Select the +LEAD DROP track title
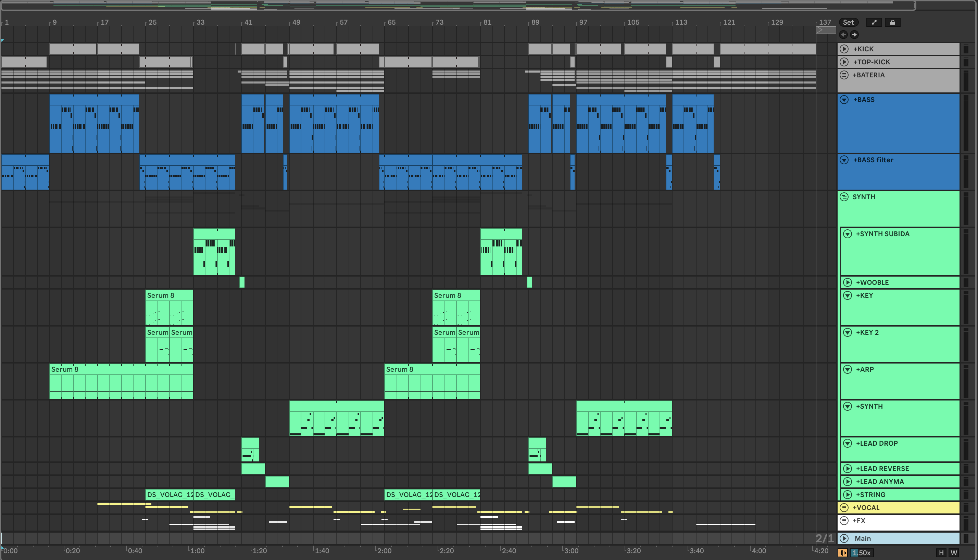 (x=877, y=443)
